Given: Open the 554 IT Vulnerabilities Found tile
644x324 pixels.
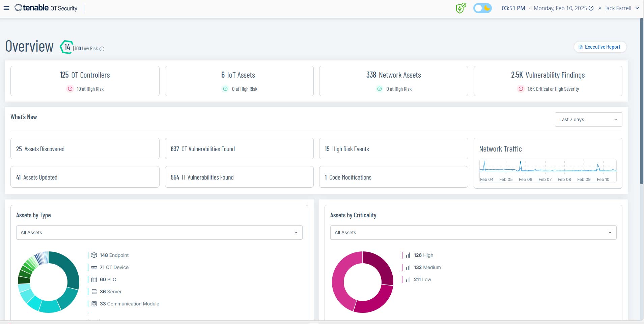Looking at the screenshot, I should pos(239,177).
